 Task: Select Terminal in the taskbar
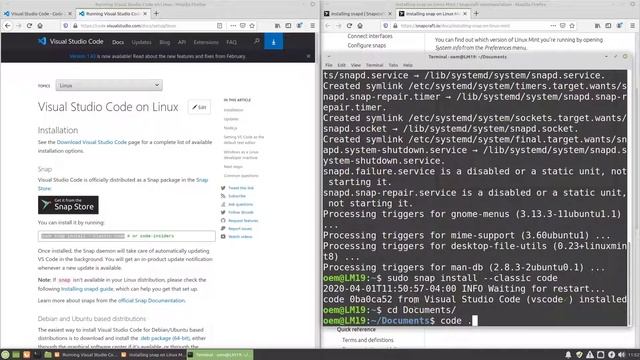click(x=220, y=355)
